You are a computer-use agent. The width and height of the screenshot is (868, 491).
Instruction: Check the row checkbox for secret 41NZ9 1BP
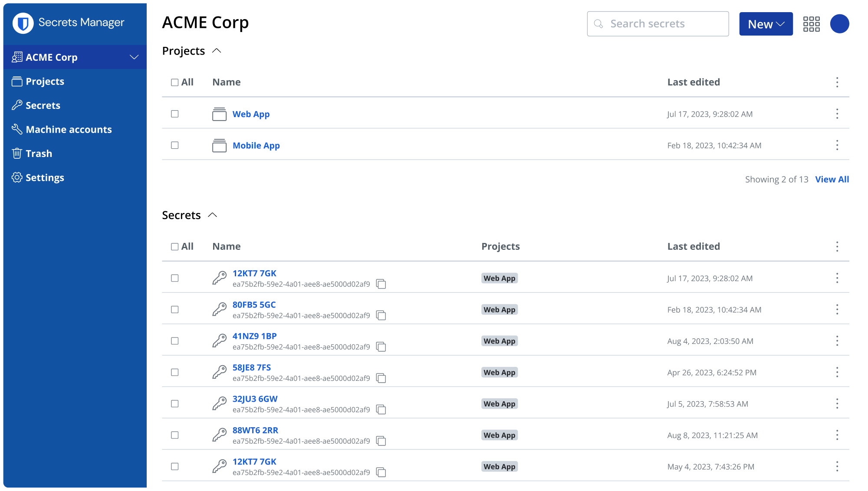coord(175,341)
